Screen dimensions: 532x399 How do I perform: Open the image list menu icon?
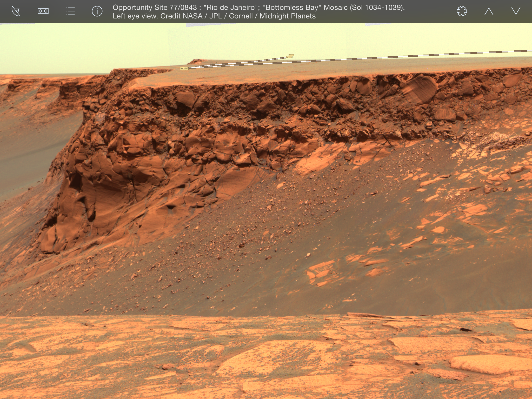pos(70,11)
